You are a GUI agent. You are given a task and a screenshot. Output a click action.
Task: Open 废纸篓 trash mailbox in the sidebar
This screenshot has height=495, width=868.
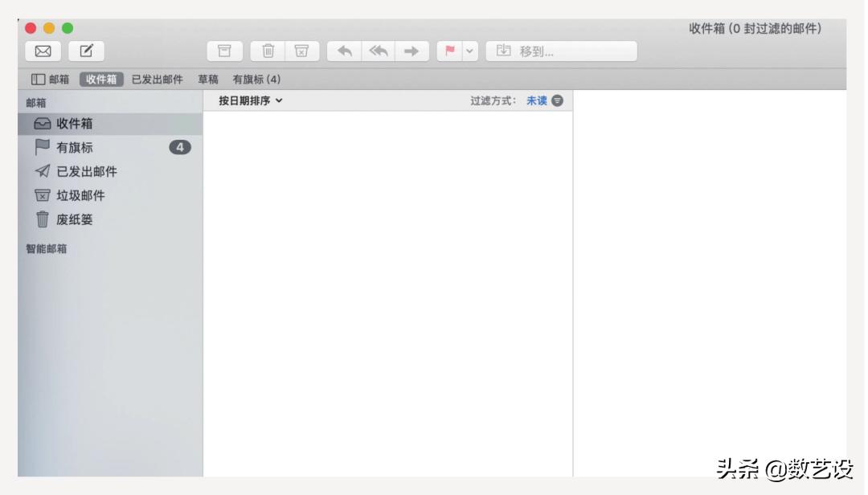(x=110, y=219)
